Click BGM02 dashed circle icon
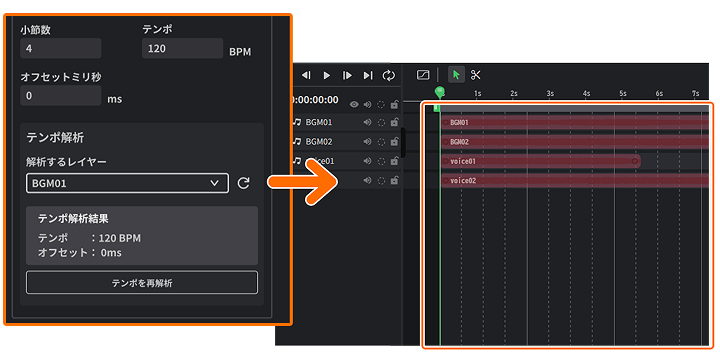This screenshot has width=720, height=364. [x=381, y=142]
